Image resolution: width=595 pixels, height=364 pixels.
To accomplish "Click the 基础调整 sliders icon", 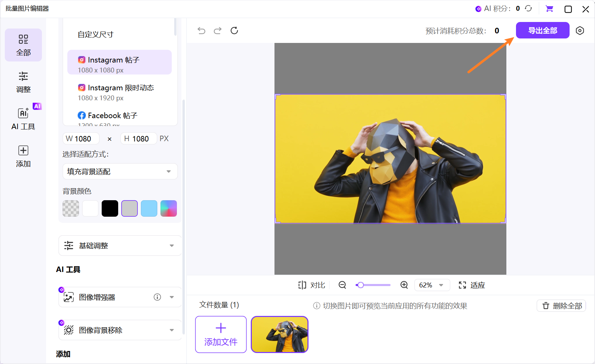I will pyautogui.click(x=69, y=246).
